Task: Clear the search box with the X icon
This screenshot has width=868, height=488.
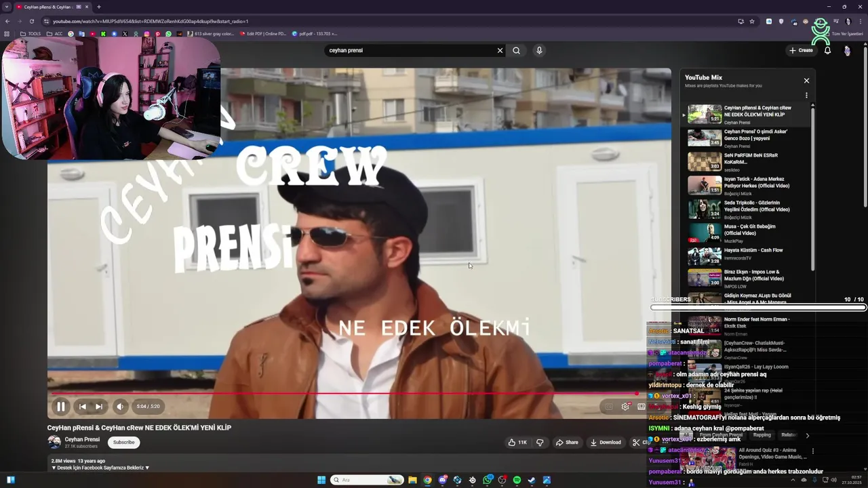Action: coord(500,50)
